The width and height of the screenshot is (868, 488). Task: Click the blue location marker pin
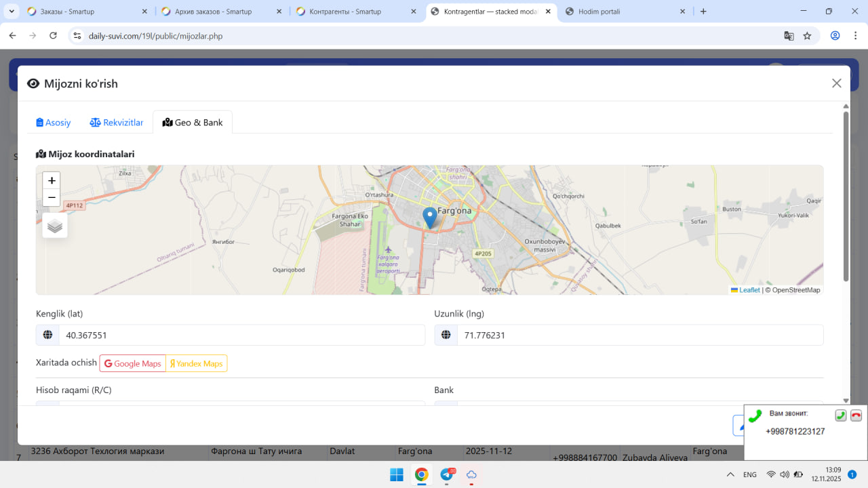point(429,218)
